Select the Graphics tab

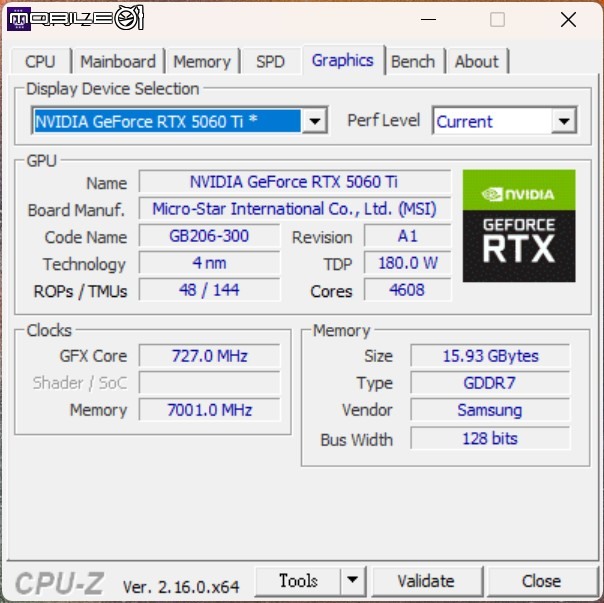342,60
